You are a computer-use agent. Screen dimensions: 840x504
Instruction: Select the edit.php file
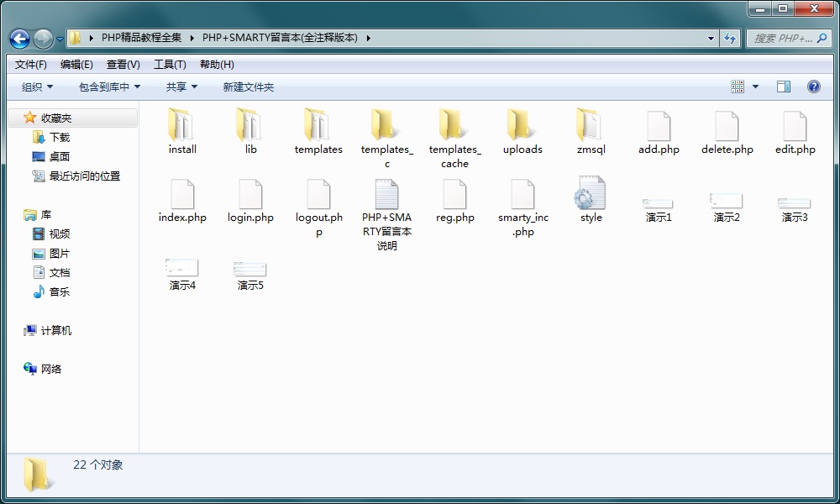click(x=795, y=133)
